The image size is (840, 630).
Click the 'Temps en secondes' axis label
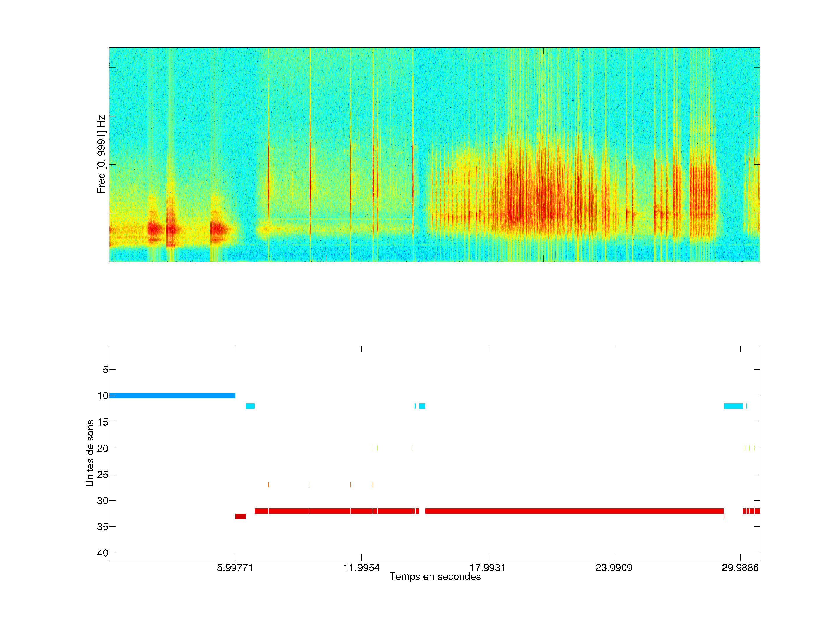(435, 576)
